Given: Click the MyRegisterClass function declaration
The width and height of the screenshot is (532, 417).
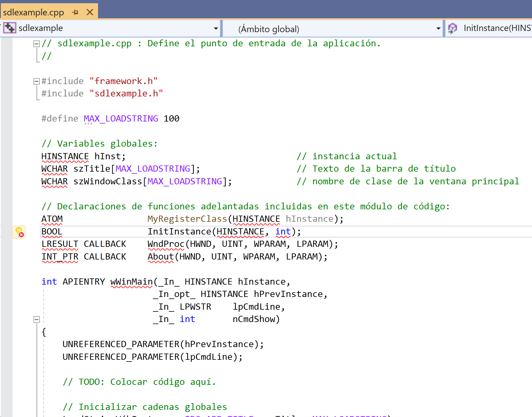Looking at the screenshot, I should pyautogui.click(x=187, y=219).
